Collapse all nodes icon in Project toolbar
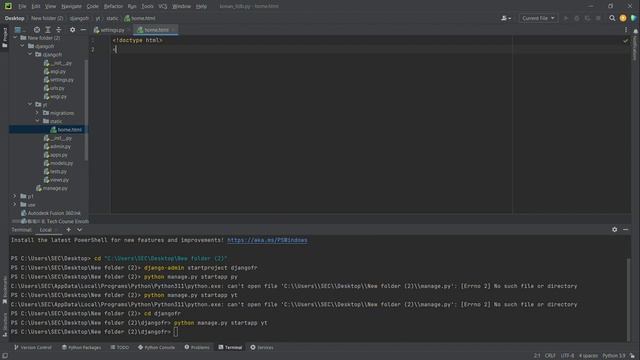The image size is (640, 360). click(58, 30)
